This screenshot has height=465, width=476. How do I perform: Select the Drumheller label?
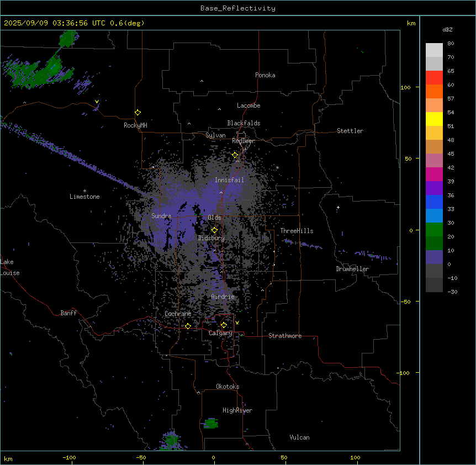[352, 269]
